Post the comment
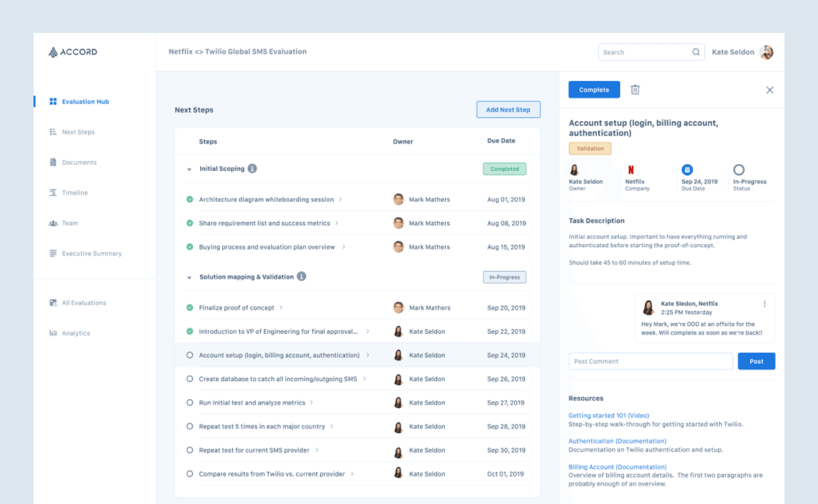 (x=756, y=361)
